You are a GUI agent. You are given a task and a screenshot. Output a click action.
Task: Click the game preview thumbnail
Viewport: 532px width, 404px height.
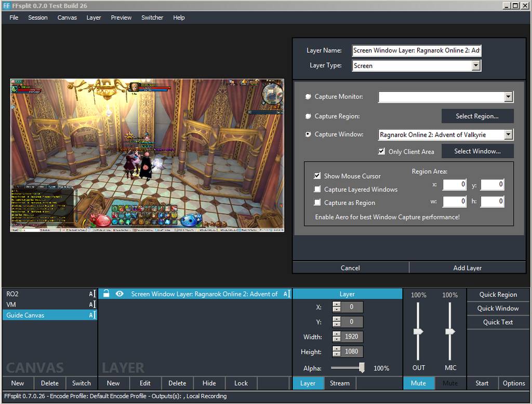147,155
